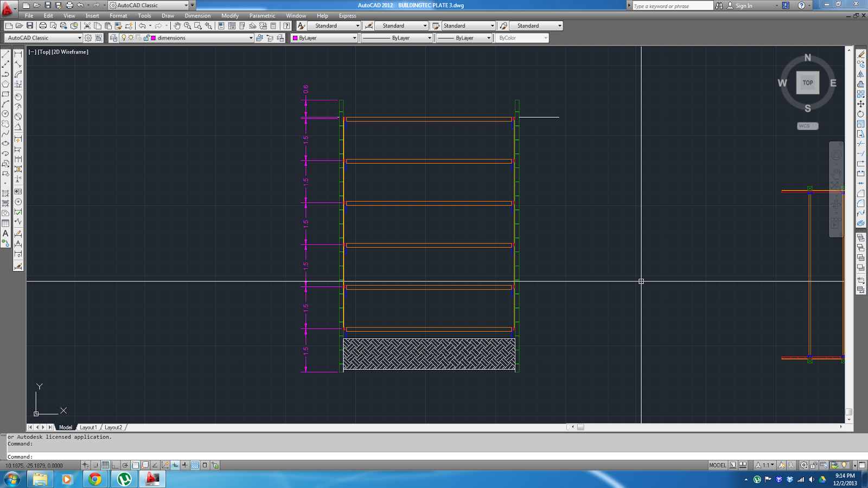The width and height of the screenshot is (868, 488).
Task: Select the Line tool in Draw toolbar
Action: (7, 54)
